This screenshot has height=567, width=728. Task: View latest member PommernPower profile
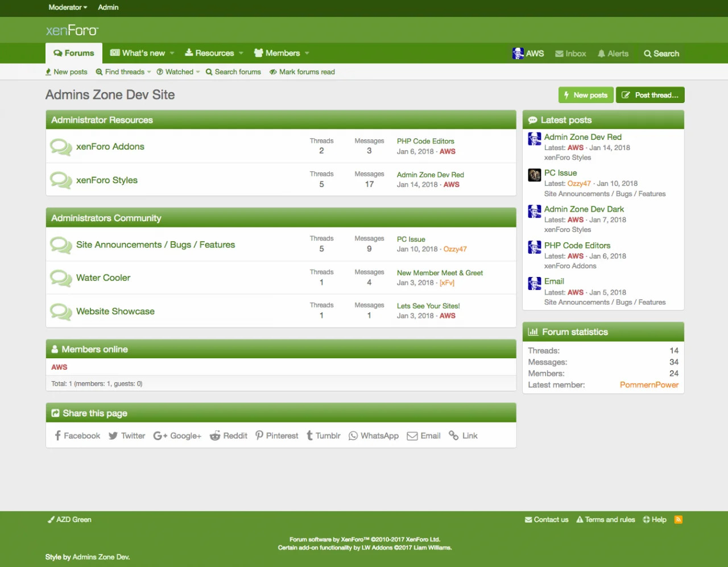pos(649,385)
